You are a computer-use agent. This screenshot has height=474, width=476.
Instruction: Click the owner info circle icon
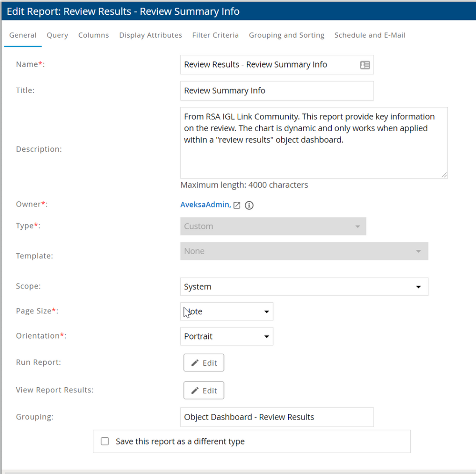(x=249, y=206)
